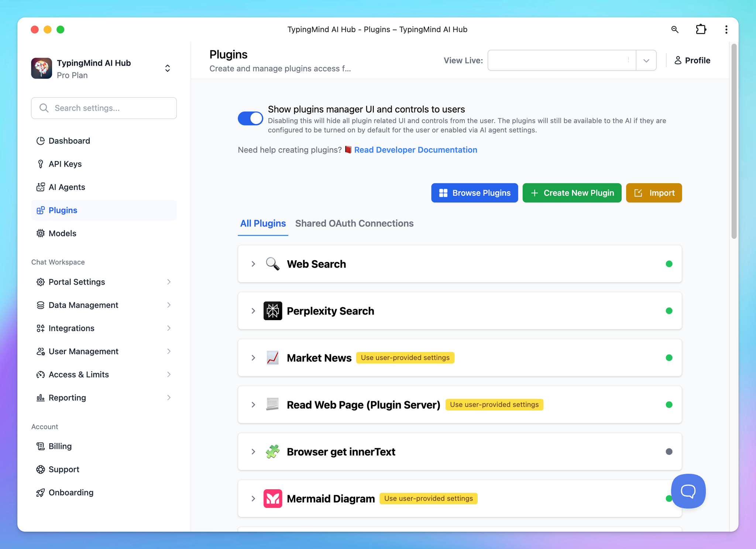Open AI Agents in the sidebar
This screenshot has width=756, height=549.
[67, 187]
